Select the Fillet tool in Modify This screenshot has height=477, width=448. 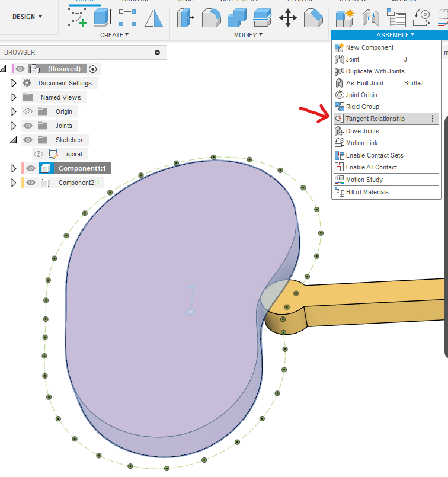tap(211, 18)
